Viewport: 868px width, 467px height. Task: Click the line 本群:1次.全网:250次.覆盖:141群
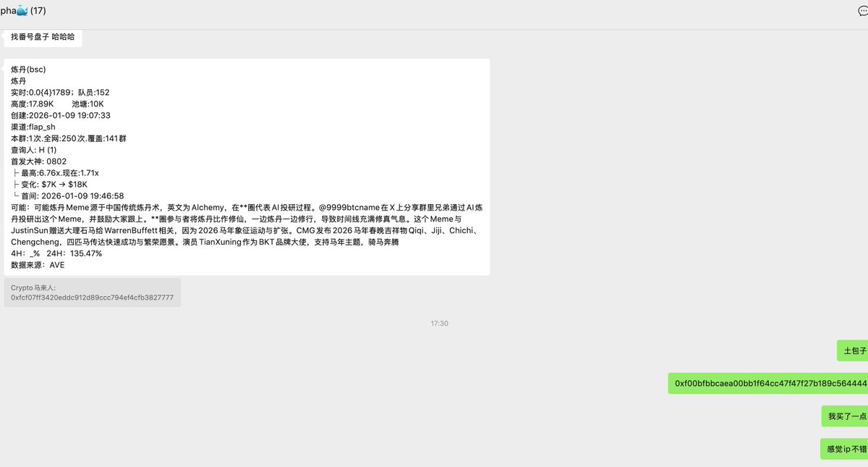(x=69, y=138)
